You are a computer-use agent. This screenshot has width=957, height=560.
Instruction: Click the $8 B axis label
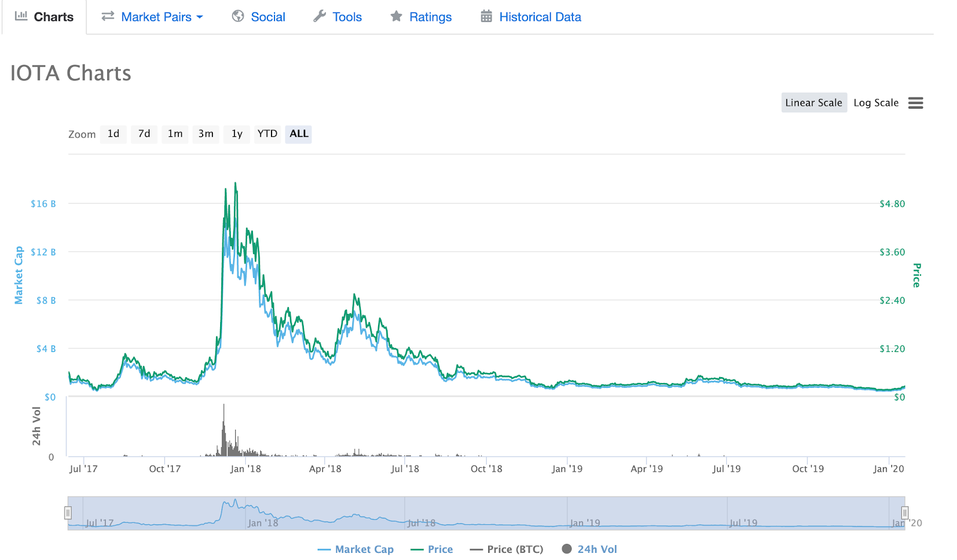(46, 301)
